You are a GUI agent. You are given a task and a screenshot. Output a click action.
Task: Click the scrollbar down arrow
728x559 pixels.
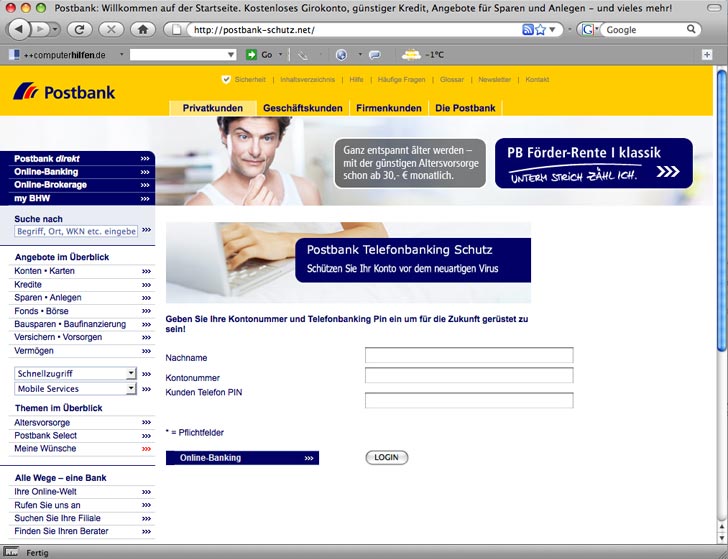pyautogui.click(x=722, y=538)
